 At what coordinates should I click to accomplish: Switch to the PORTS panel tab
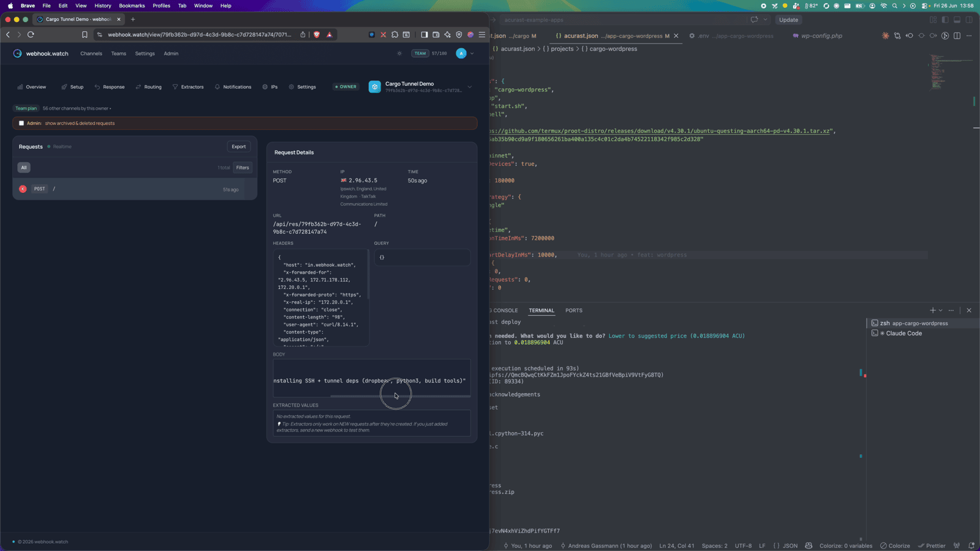click(x=574, y=310)
